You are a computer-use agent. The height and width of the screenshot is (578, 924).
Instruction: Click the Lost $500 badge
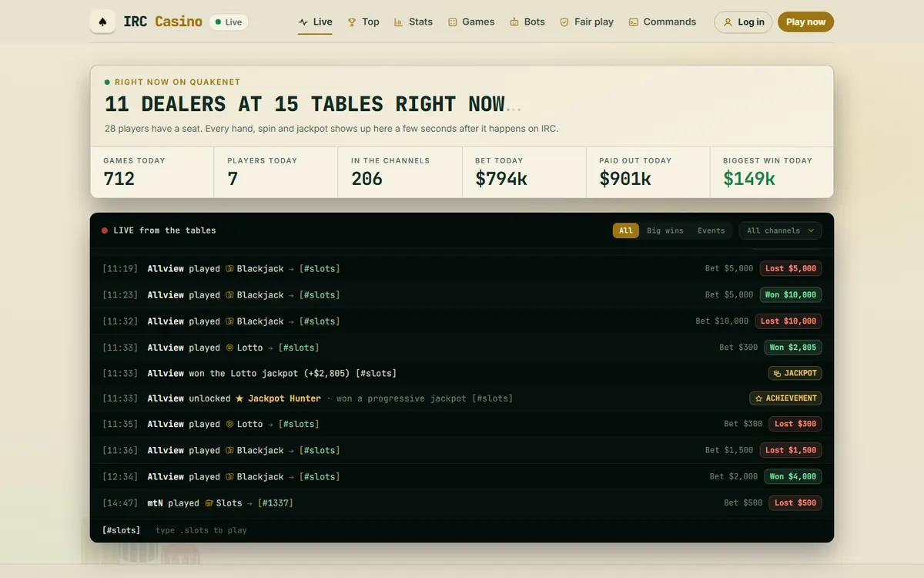point(795,502)
